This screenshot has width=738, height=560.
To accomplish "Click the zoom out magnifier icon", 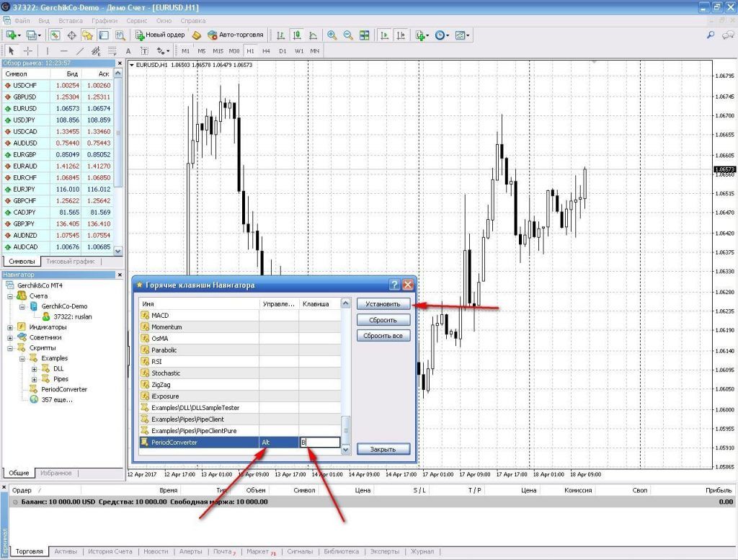I will coord(348,35).
